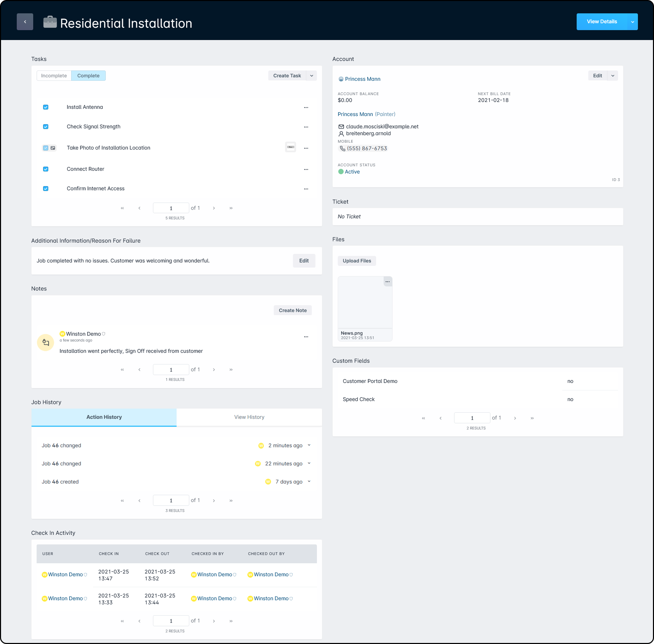Viewport: 654px width, 644px height.
Task: Open options menu for Connect Router task
Action: (x=306, y=169)
